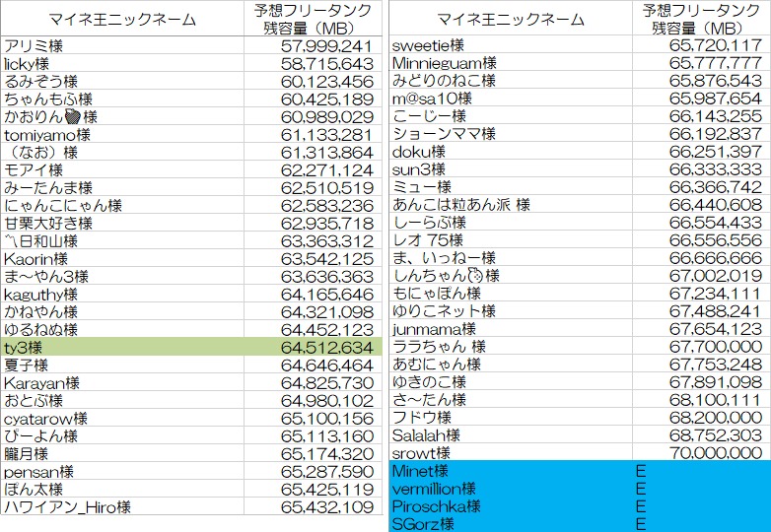
Task: Click the junmama様 cell
Action: point(511,329)
